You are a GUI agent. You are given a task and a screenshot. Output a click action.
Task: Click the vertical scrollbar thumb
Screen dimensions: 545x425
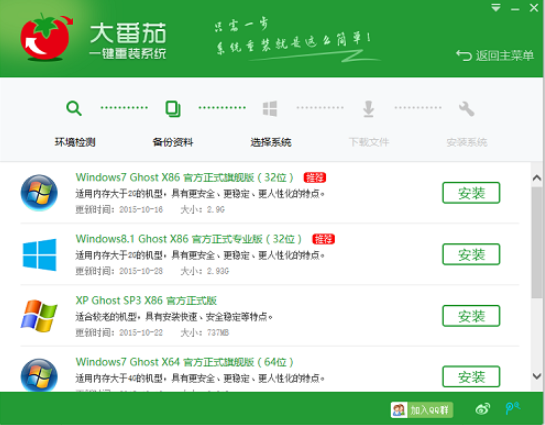click(537, 242)
